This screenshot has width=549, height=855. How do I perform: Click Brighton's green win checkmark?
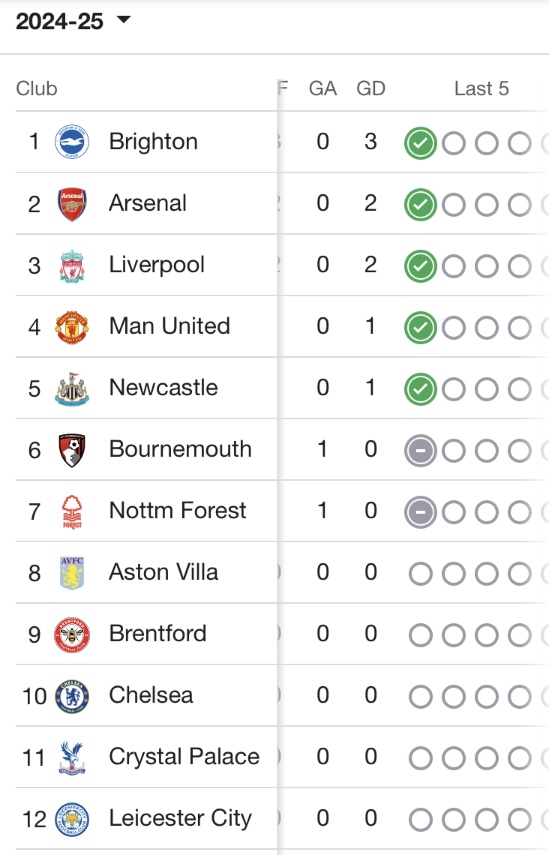(x=420, y=143)
